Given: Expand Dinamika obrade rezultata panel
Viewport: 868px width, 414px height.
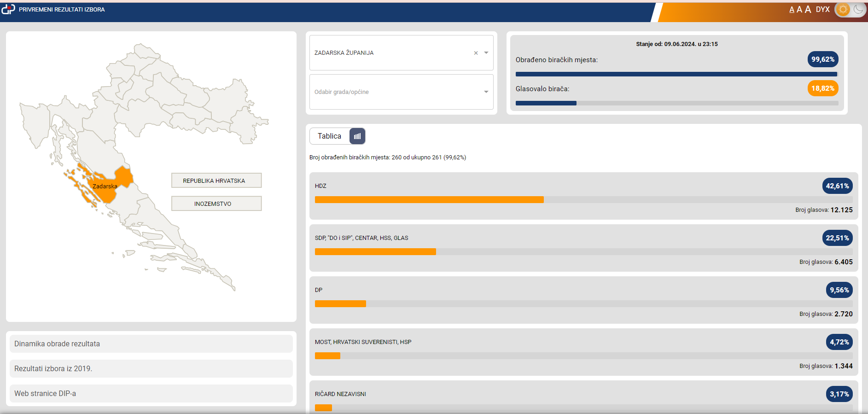Looking at the screenshot, I should click(151, 344).
